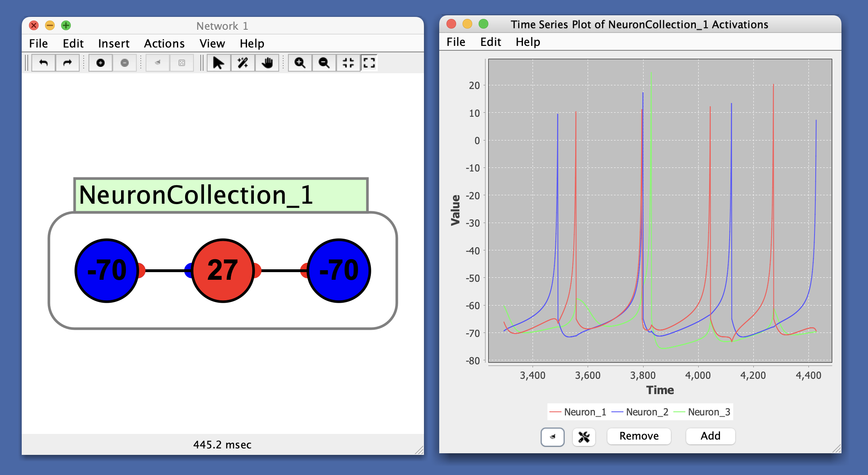
Task: Select the magic wand tool
Action: [243, 63]
